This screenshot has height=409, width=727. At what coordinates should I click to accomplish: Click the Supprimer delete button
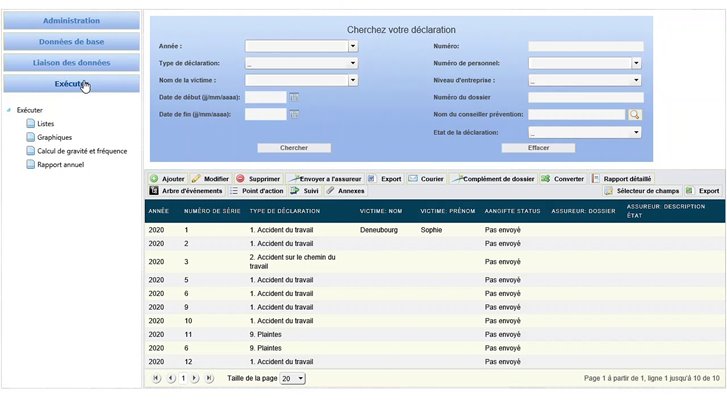pos(258,178)
